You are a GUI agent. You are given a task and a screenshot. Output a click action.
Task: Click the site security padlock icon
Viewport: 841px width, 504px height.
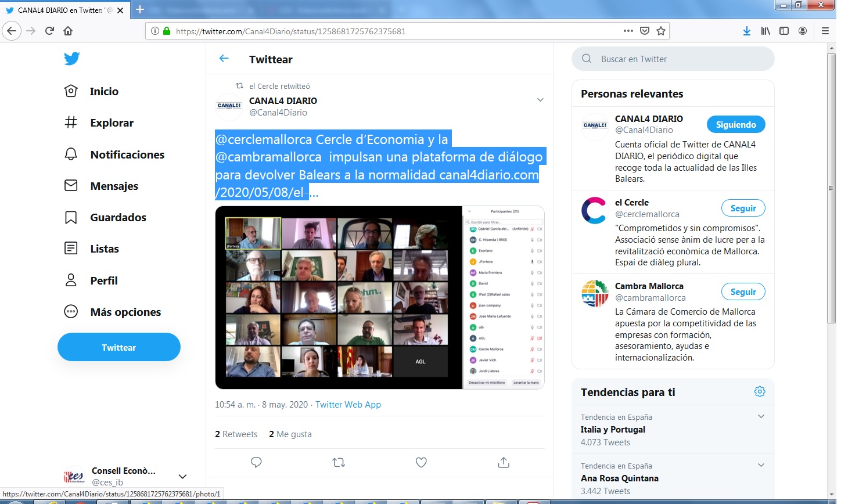tap(167, 31)
